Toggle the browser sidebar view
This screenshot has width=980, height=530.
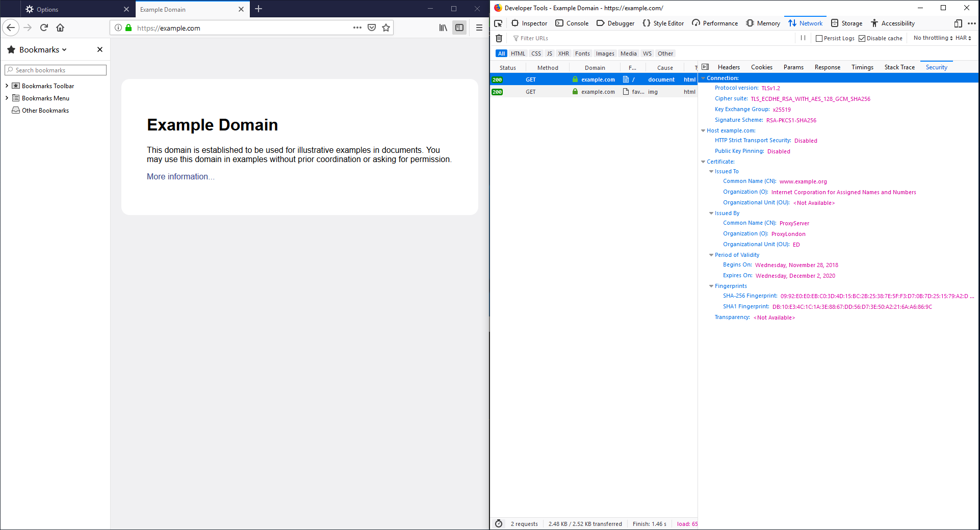point(459,28)
